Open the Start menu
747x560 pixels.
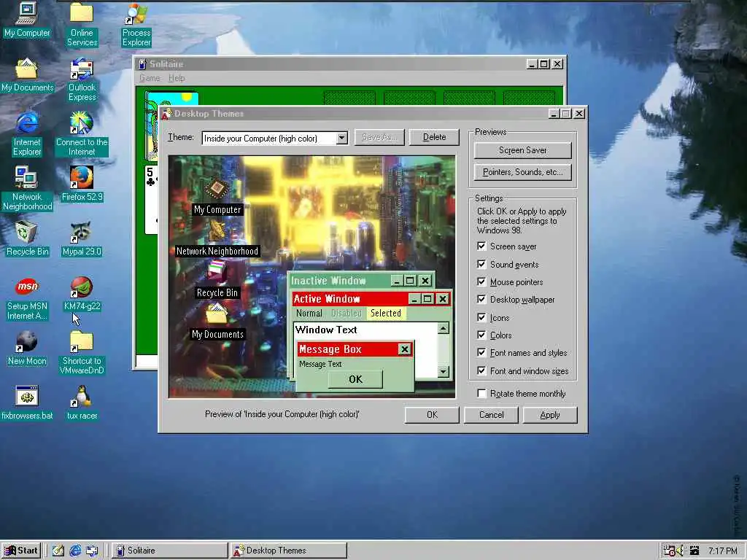coord(21,551)
